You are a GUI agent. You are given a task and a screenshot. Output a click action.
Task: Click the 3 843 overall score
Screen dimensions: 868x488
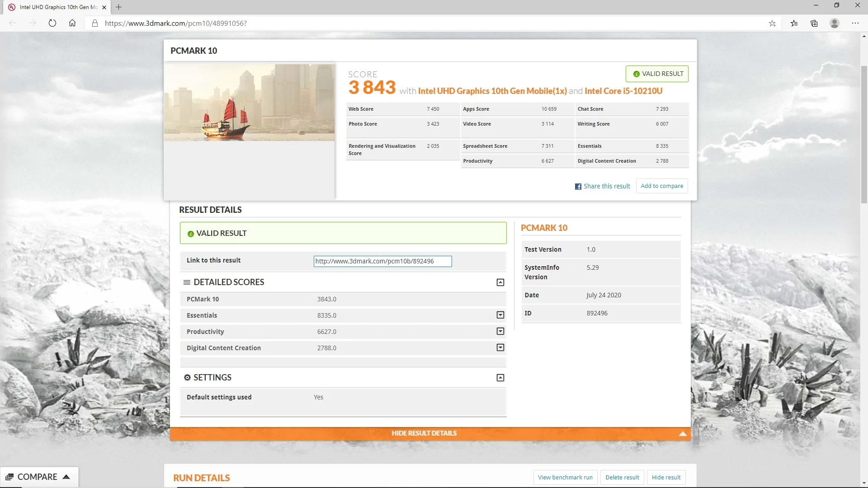372,88
